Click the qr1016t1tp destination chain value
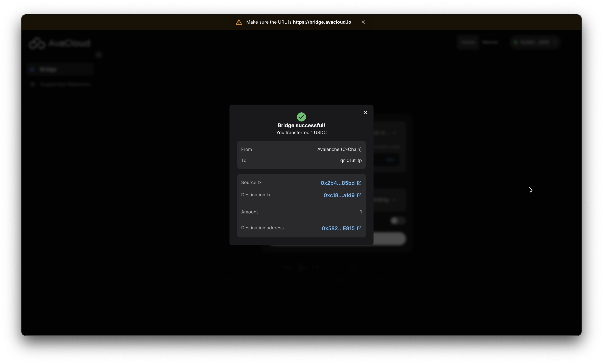 click(351, 160)
